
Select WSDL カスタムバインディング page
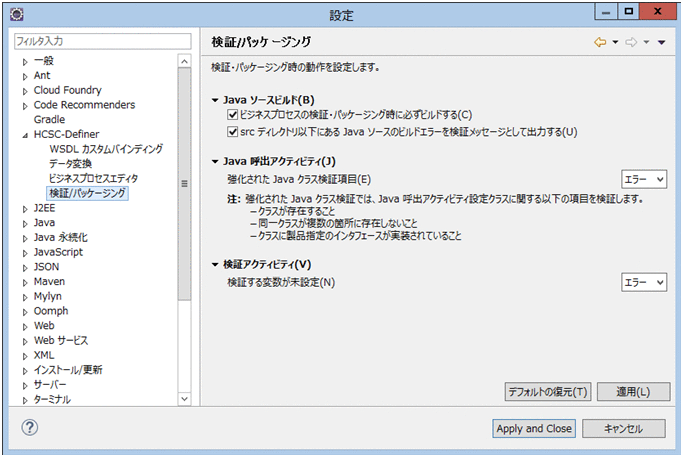106,149
